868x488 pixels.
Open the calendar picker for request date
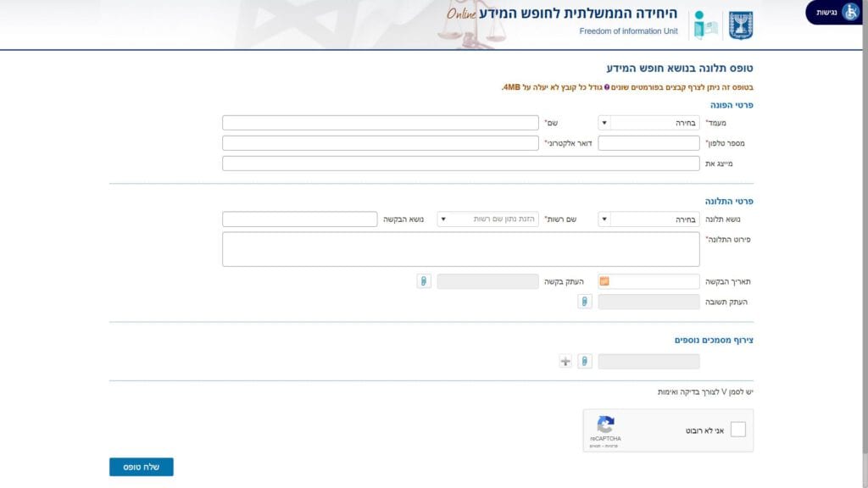click(x=604, y=281)
